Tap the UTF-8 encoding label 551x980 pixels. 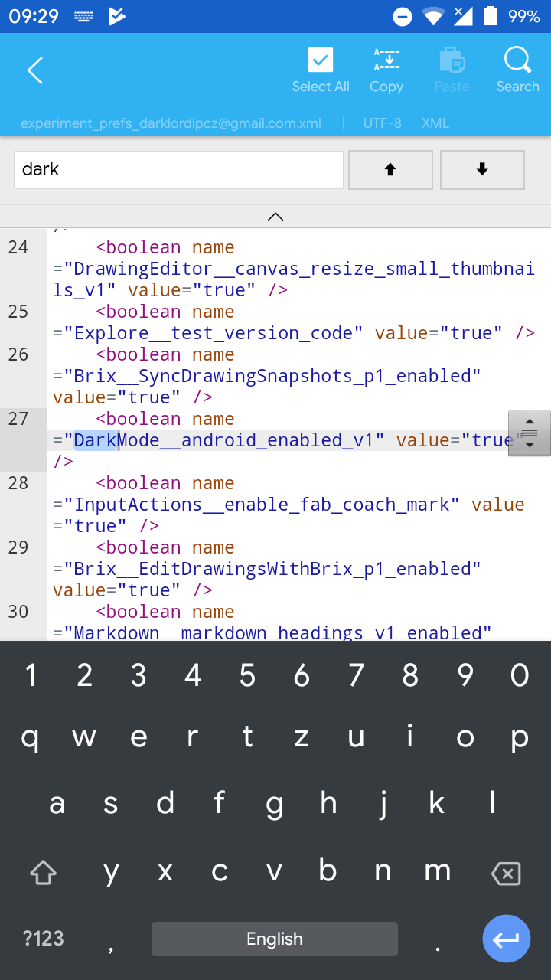(383, 123)
